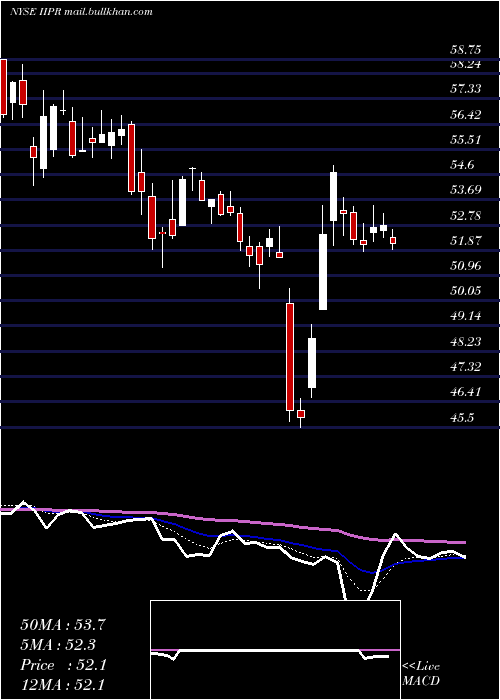Viewport: 500px width, 700px height.
Task: Click the 50MA : 53.7 readout
Action: click(x=63, y=625)
